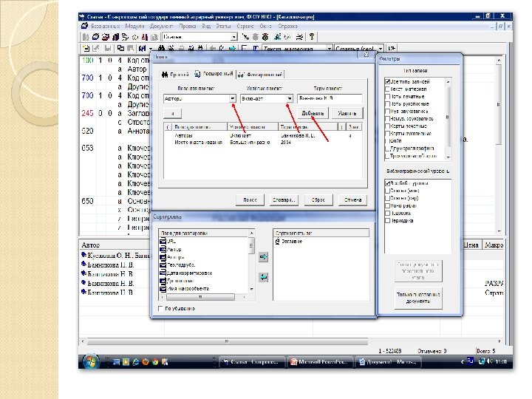Check Карты печатные filter checkbox
The height and width of the screenshot is (399, 532).
387,126
